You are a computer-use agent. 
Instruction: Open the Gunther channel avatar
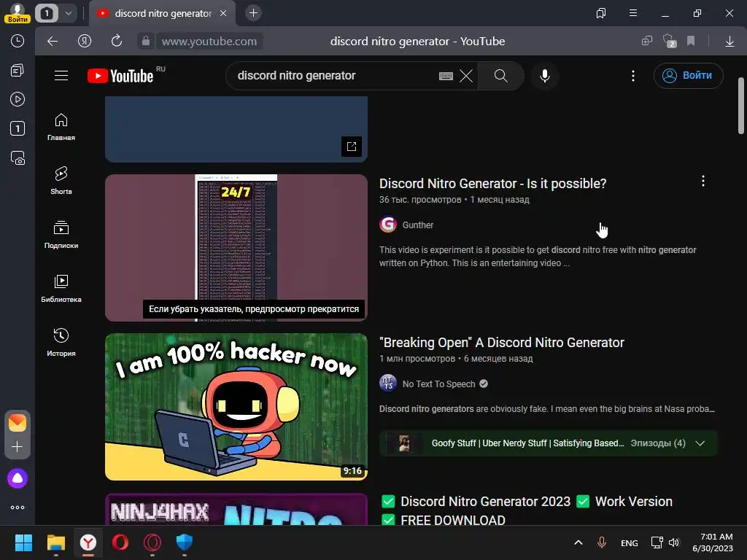click(388, 225)
